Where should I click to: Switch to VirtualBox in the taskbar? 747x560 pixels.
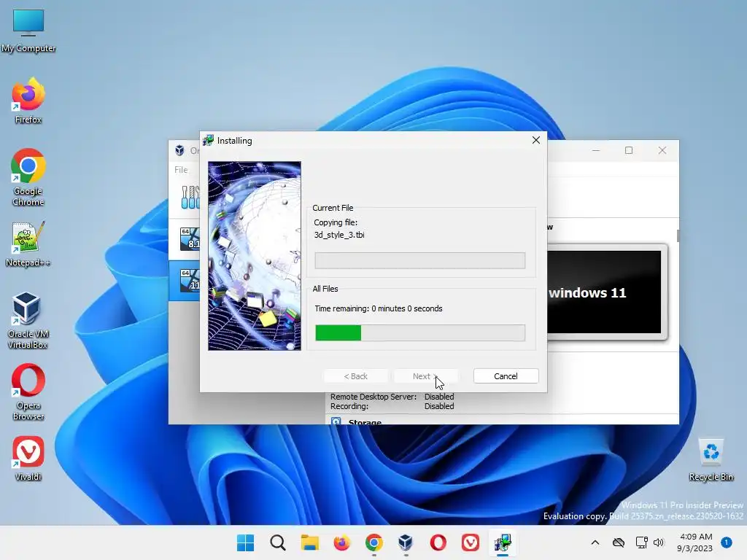[x=406, y=542]
